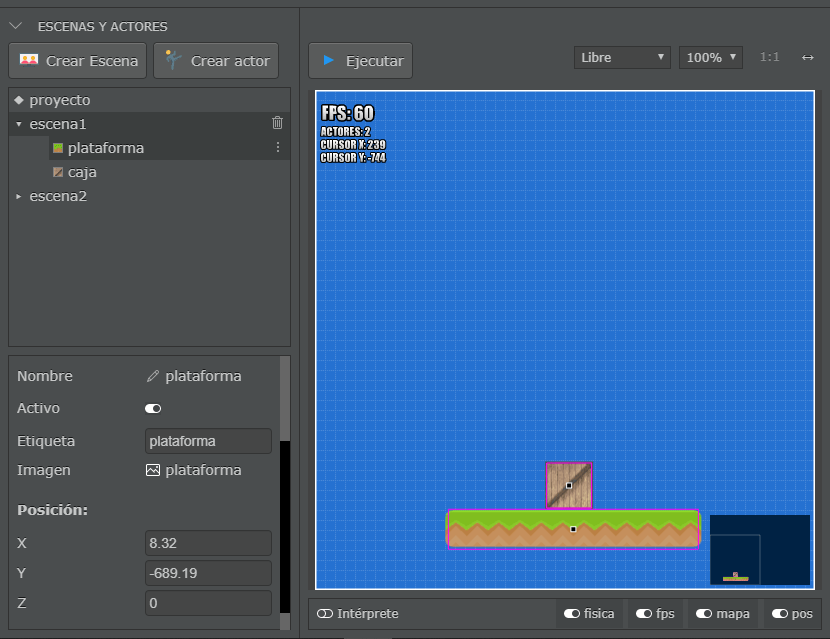Click the Imagen value plataforma text
This screenshot has width=830, height=639.
point(203,470)
